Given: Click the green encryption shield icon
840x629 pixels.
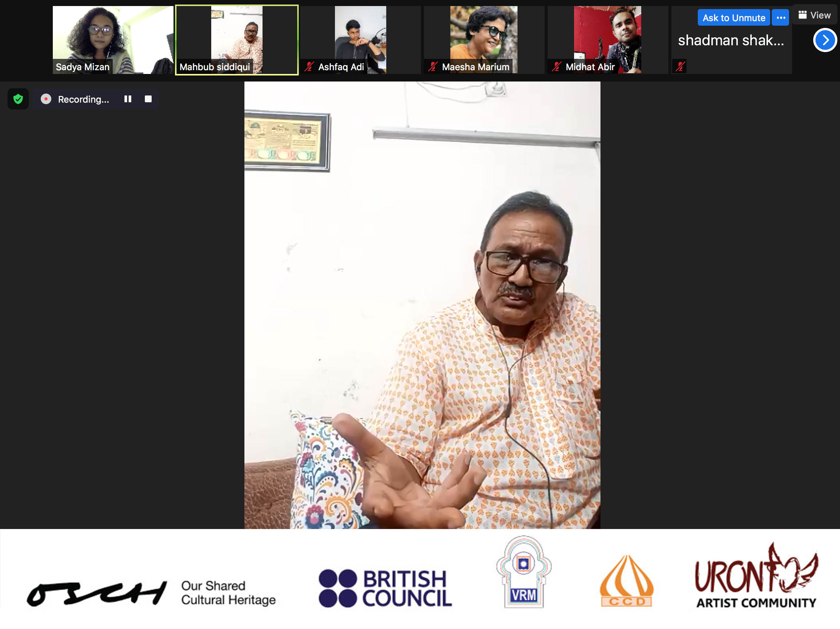Looking at the screenshot, I should [x=18, y=99].
